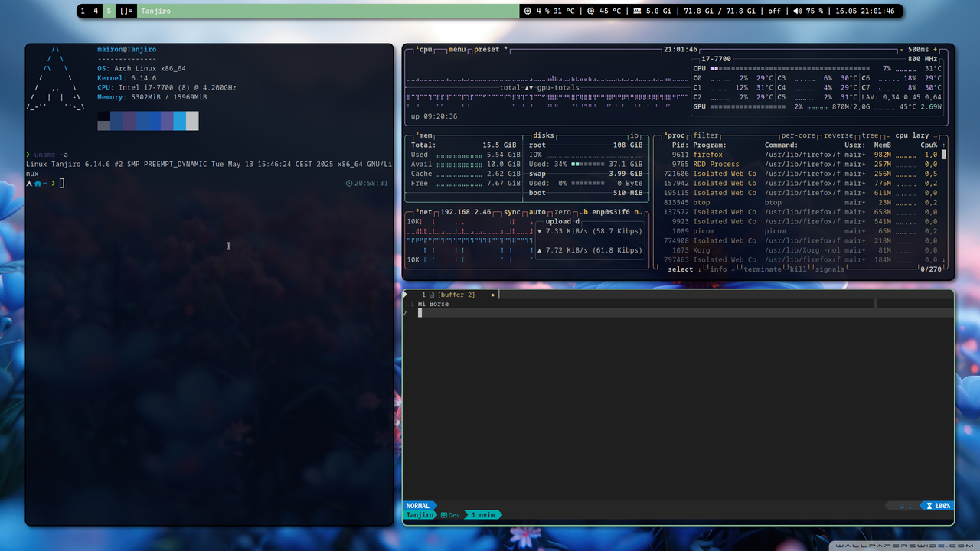Click terminate button in btop

[763, 269]
